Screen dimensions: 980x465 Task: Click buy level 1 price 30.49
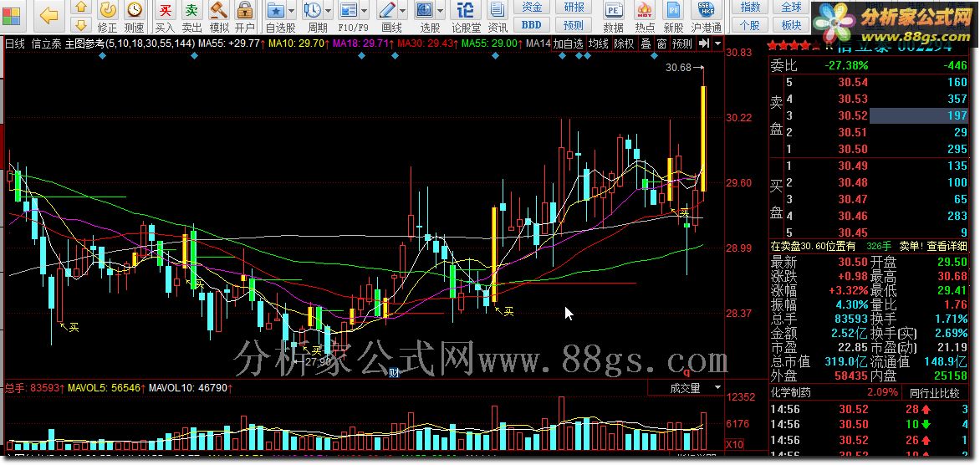tap(853, 166)
